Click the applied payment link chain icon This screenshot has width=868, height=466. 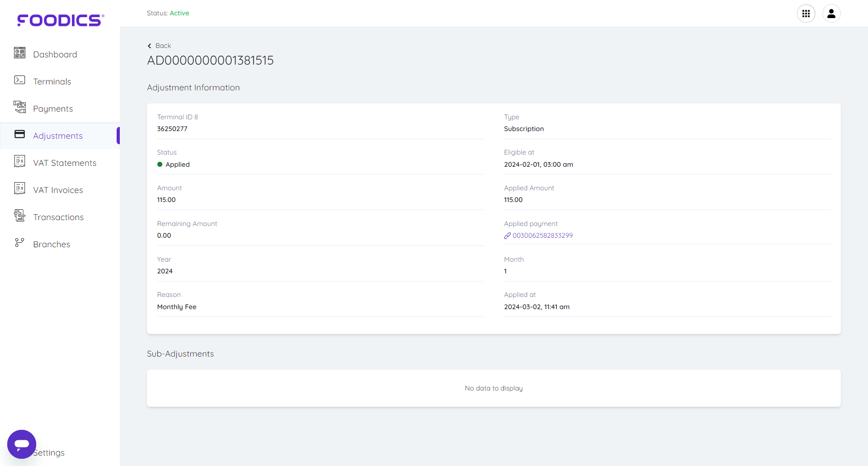(507, 235)
